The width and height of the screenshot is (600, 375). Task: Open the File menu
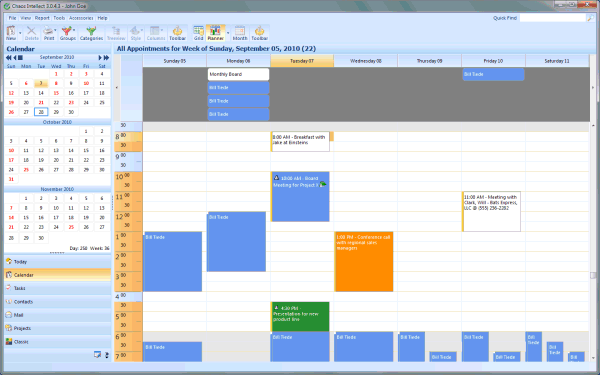(12, 18)
